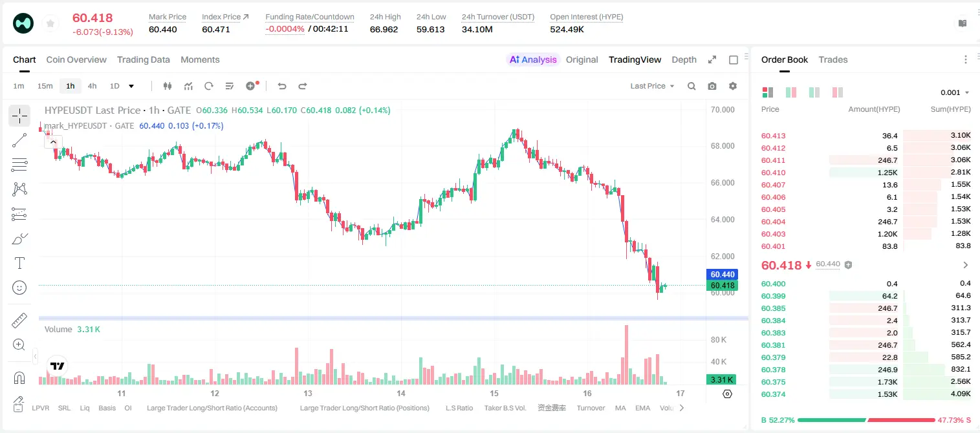Add HYPE to favorites with star

pyautogui.click(x=50, y=24)
